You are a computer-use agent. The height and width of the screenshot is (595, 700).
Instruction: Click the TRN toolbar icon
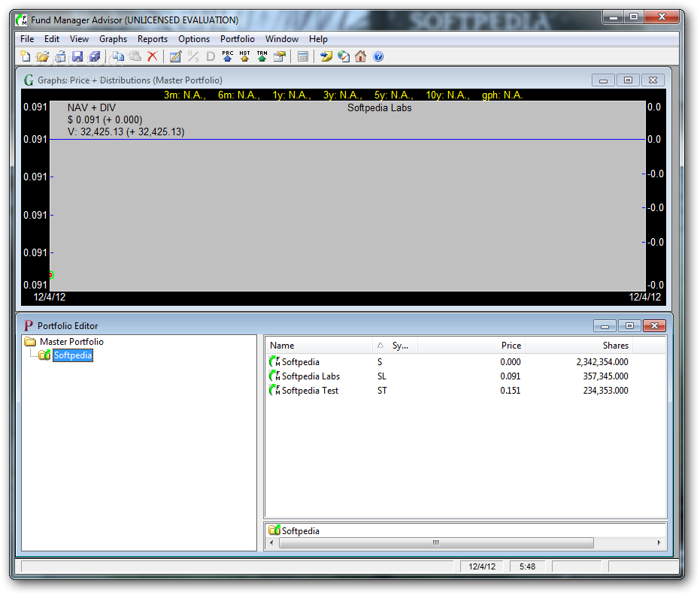pos(262,56)
